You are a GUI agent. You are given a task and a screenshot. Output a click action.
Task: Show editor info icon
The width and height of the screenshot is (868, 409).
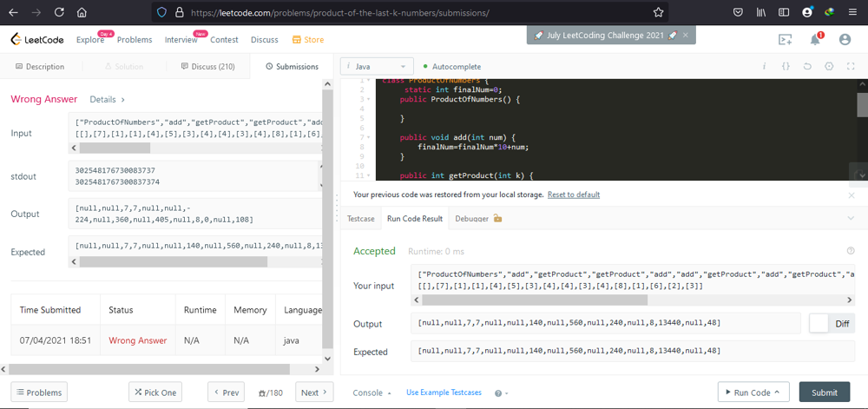(764, 66)
